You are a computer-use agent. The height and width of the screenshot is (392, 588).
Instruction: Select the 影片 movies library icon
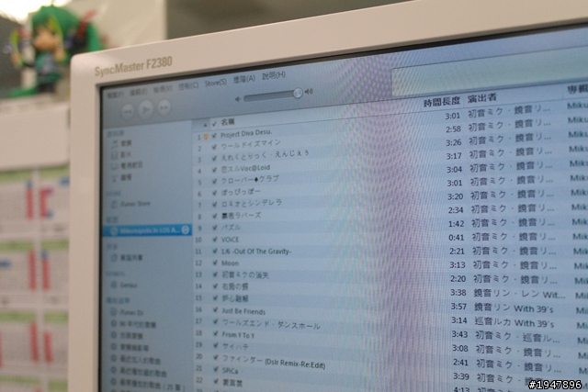[115, 155]
